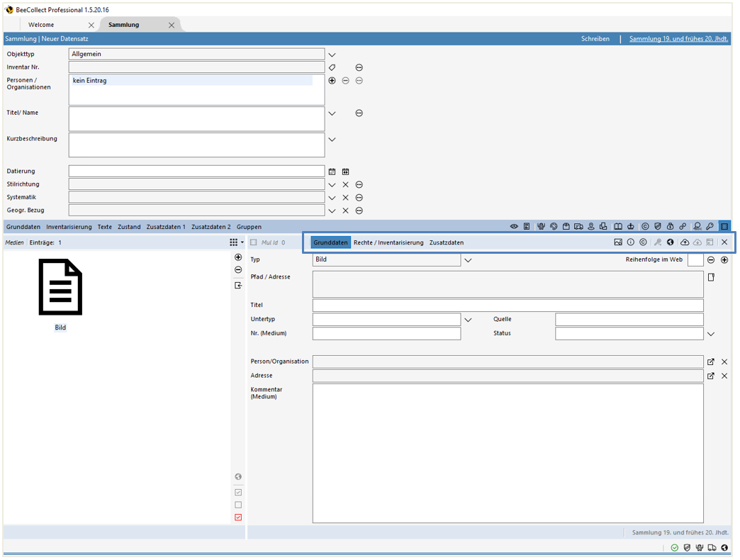The width and height of the screenshot is (740, 560).
Task: Click the empty checkbox in media sidebar
Action: (238, 505)
